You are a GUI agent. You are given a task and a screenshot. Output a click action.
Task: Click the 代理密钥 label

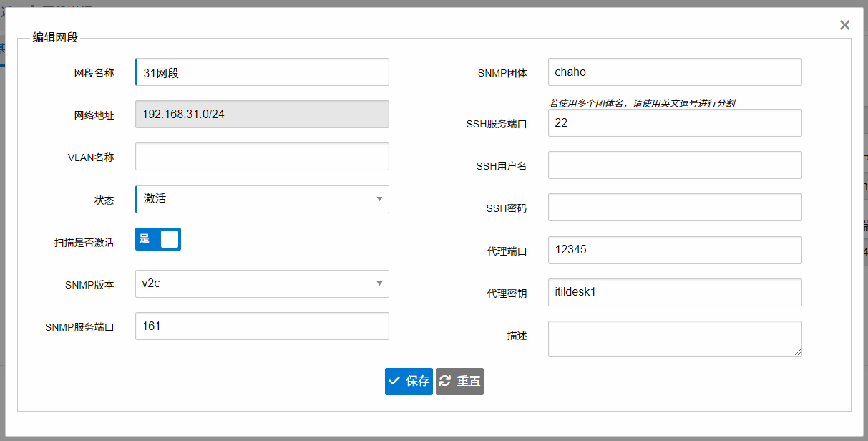507,294
